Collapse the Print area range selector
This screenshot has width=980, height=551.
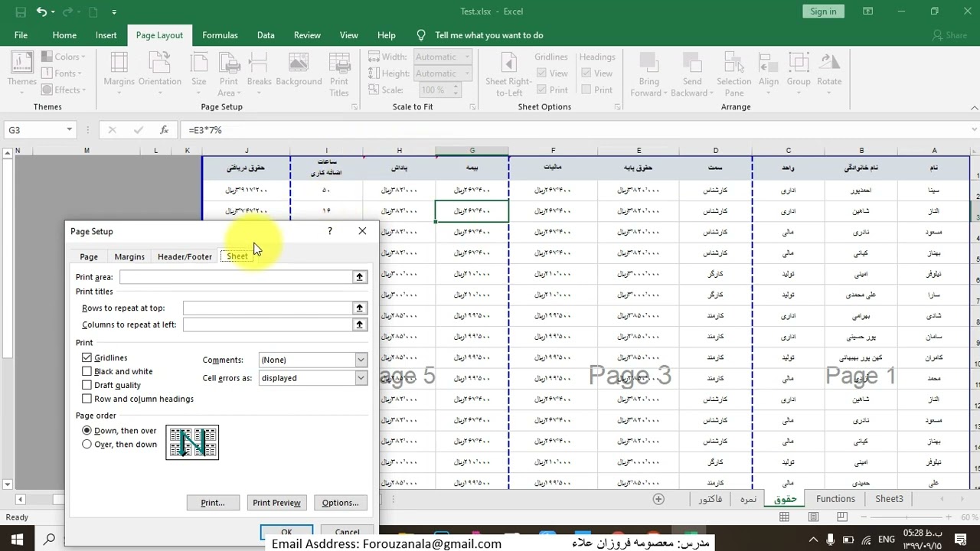[x=359, y=277]
